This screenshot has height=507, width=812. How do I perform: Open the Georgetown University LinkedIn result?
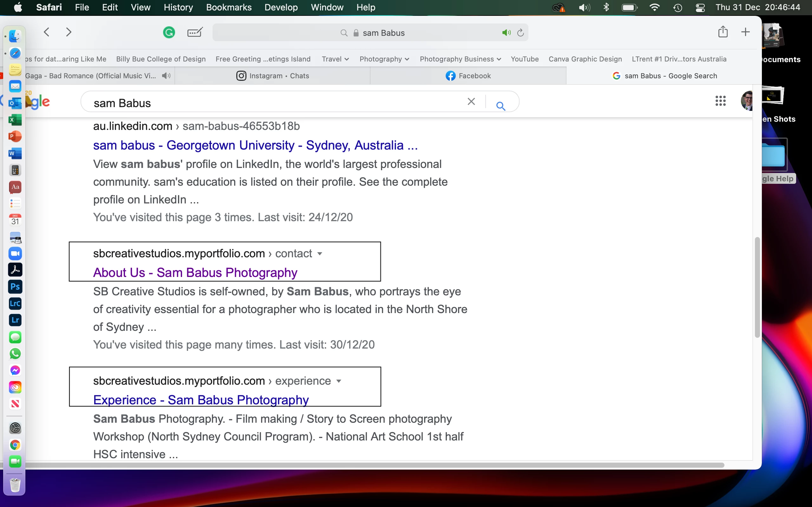[255, 145]
